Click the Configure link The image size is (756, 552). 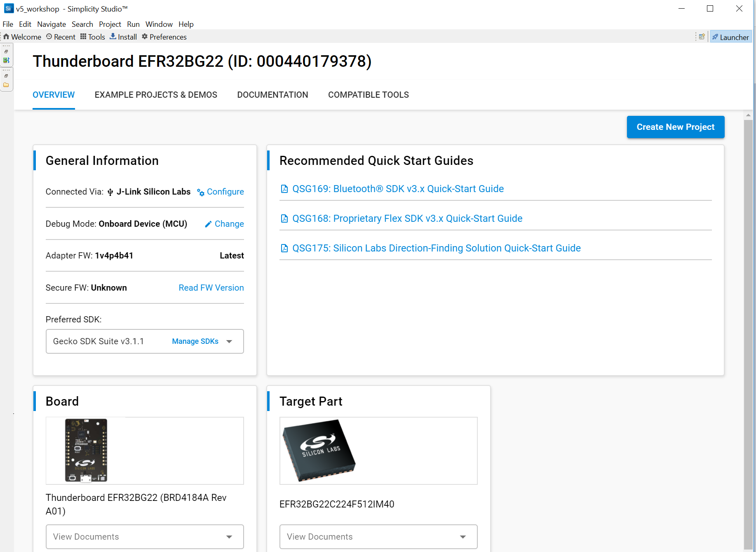(225, 192)
